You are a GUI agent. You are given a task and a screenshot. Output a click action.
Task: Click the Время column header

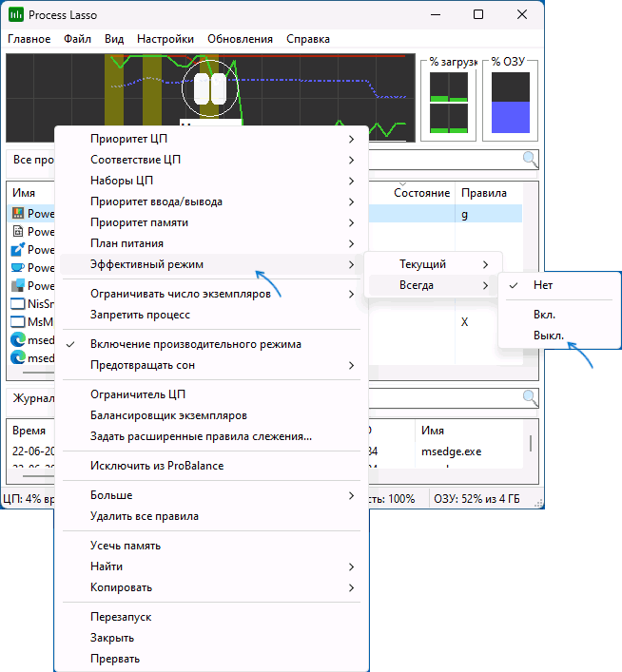tap(29, 431)
